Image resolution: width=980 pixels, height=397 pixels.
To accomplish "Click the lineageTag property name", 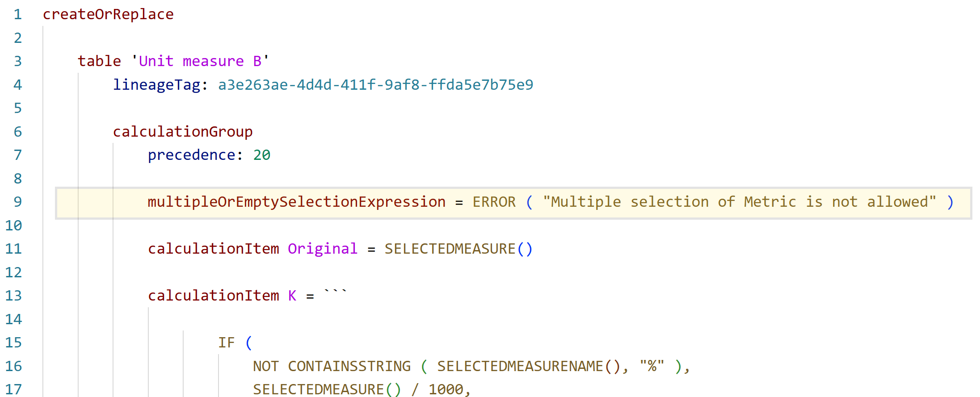I will coord(156,85).
